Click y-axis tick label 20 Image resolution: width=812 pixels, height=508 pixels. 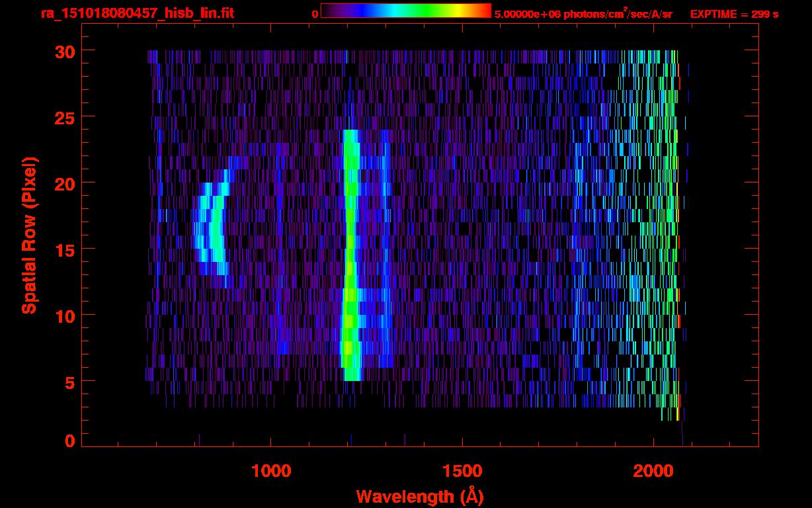click(65, 183)
